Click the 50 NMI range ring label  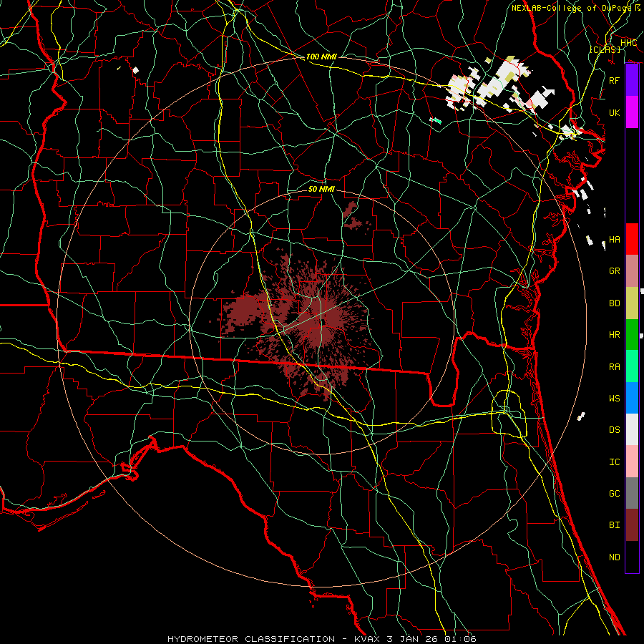click(x=321, y=189)
